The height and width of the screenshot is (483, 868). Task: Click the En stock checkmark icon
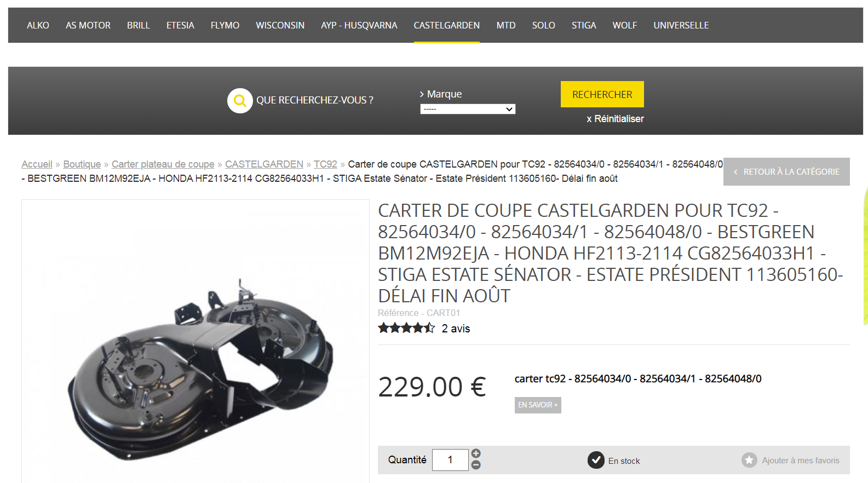pos(596,460)
